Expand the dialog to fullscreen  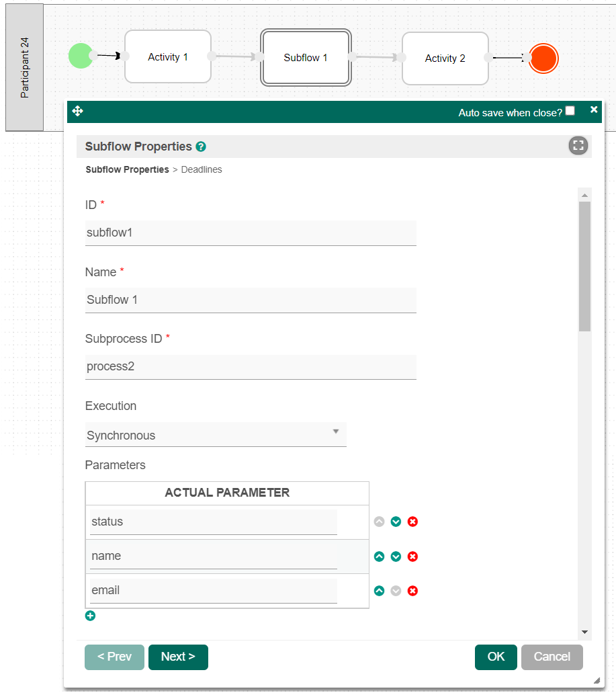(x=578, y=146)
